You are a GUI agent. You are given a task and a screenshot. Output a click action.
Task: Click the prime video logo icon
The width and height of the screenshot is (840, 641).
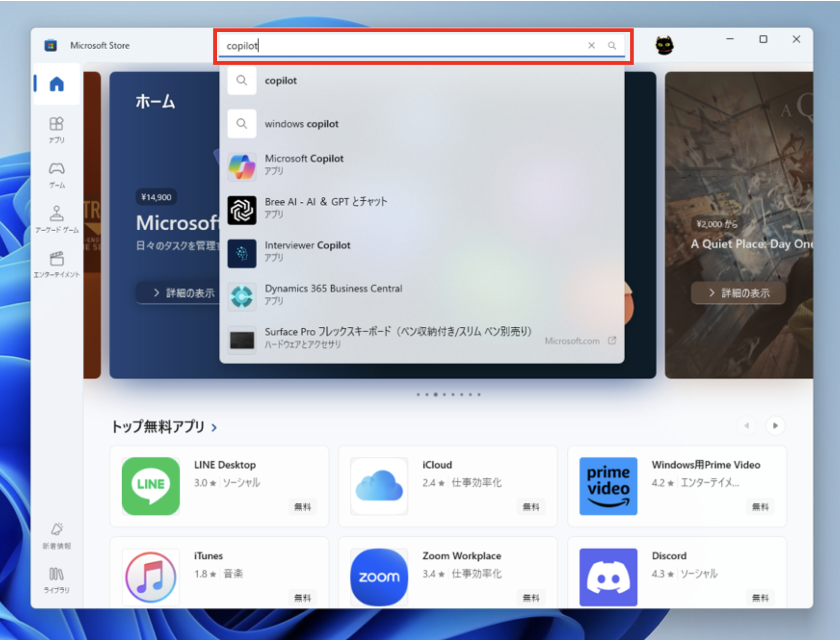click(608, 486)
